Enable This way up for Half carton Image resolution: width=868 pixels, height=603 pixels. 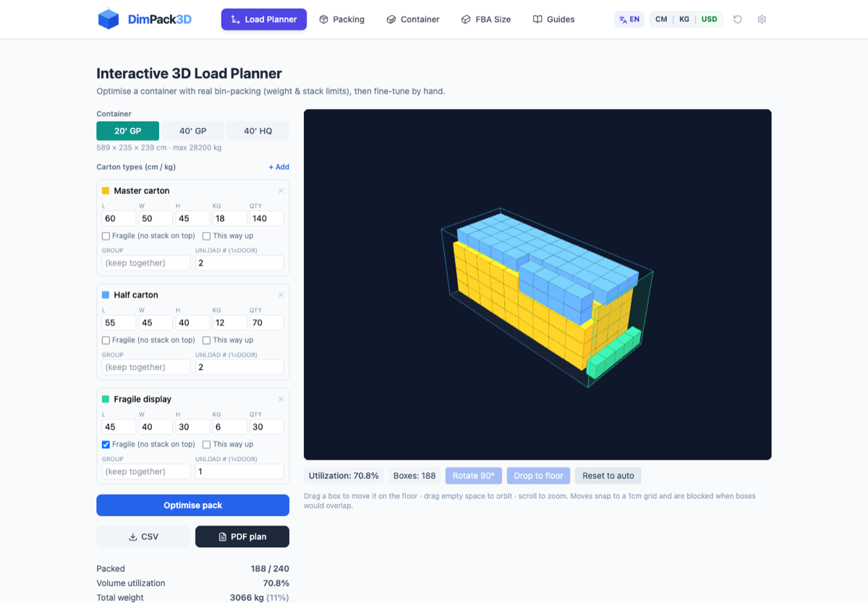[207, 340]
